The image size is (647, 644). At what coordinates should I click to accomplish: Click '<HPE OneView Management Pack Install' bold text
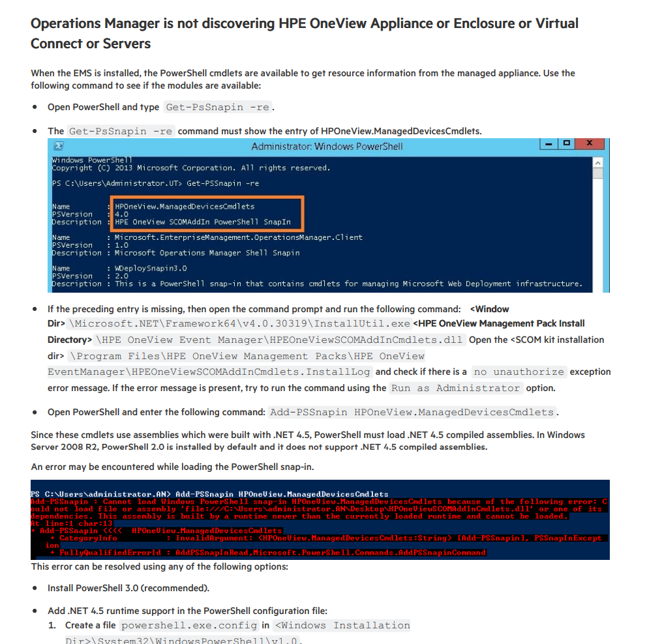point(499,324)
